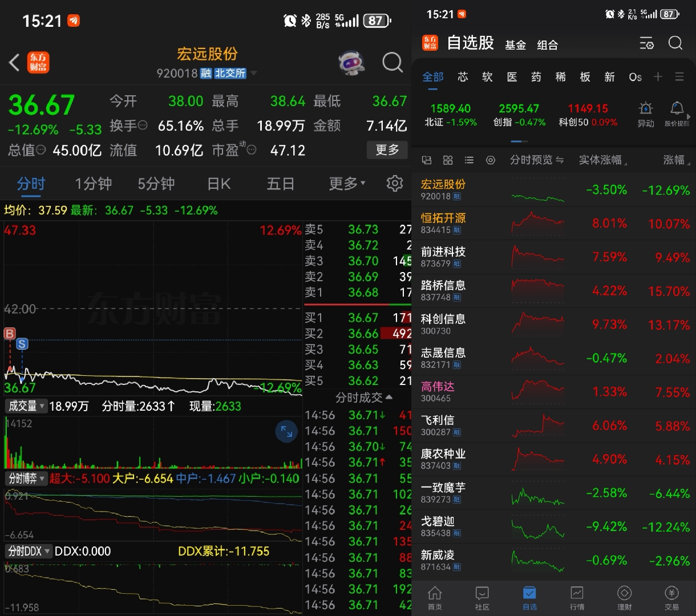Switch watchlist to list view icon
Image resolution: width=696 pixels, height=616 pixels.
coord(469,160)
